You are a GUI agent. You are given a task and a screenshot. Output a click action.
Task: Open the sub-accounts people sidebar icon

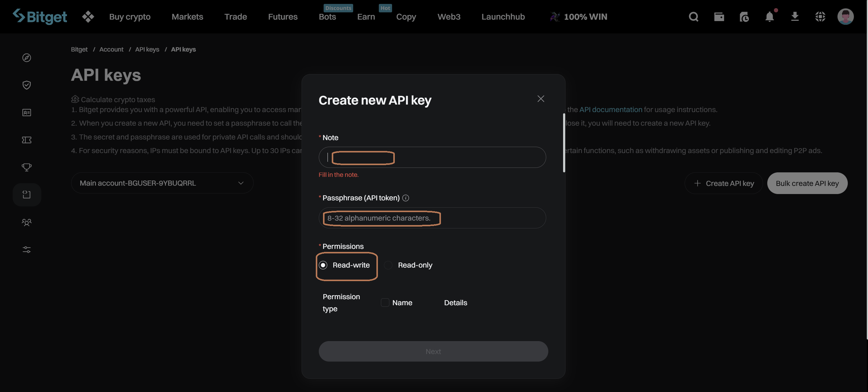27,222
